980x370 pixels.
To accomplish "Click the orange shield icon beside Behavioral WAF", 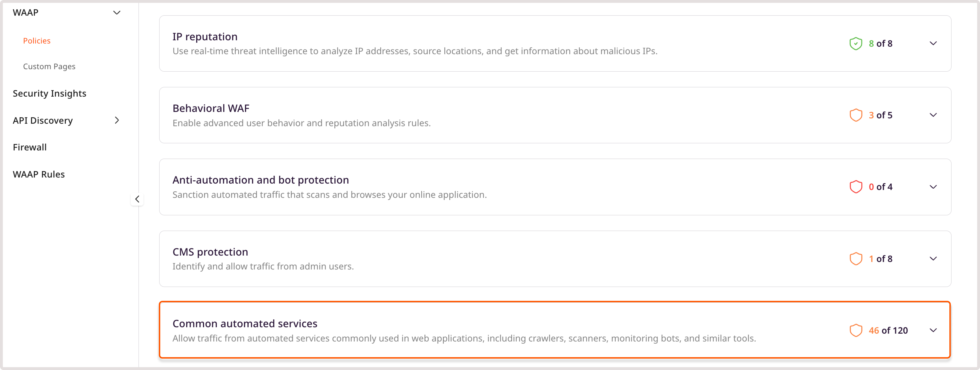I will (x=856, y=115).
